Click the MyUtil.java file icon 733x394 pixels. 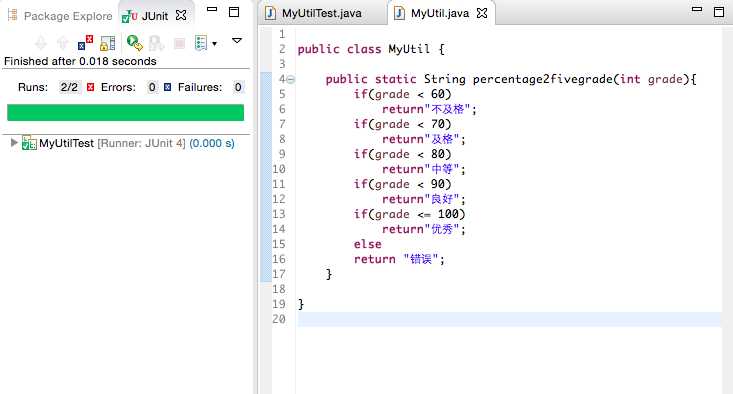click(399, 13)
